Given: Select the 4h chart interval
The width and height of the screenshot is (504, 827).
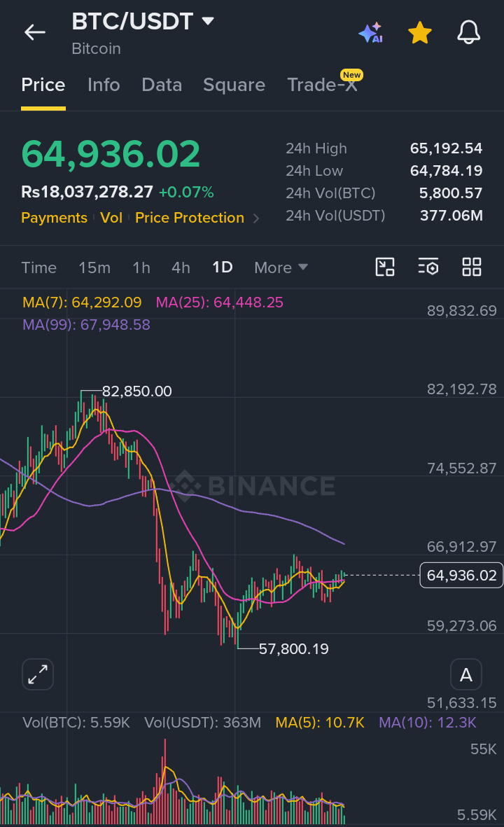Looking at the screenshot, I should [x=181, y=267].
